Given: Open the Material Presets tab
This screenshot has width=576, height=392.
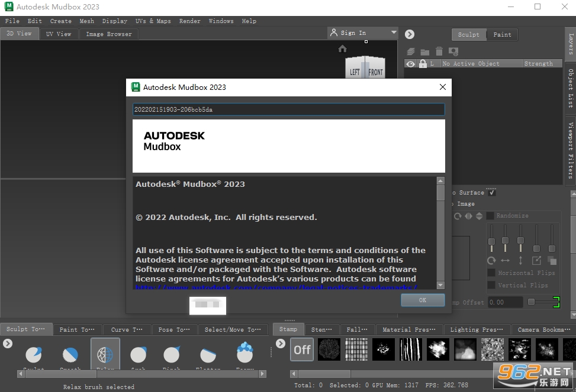Looking at the screenshot, I should point(409,329).
